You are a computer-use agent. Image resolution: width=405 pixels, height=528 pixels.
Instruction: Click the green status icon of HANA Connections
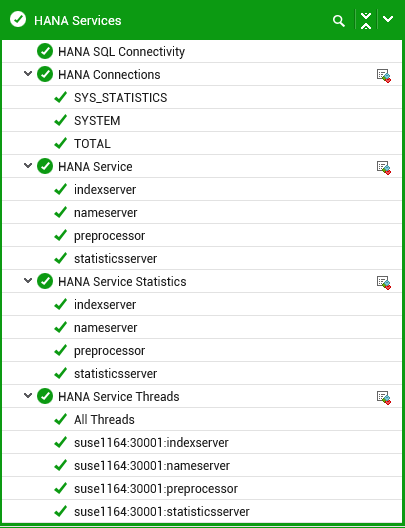[45, 74]
